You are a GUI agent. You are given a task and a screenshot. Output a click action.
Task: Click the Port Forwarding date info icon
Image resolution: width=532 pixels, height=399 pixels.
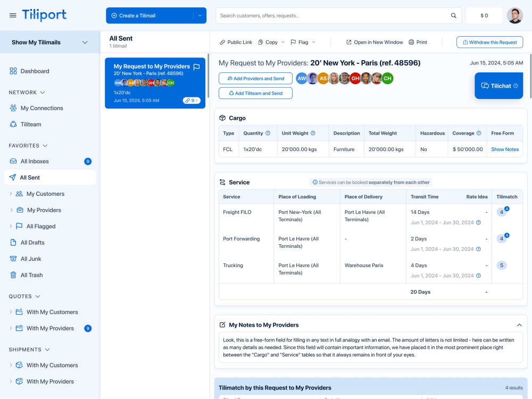(478, 249)
